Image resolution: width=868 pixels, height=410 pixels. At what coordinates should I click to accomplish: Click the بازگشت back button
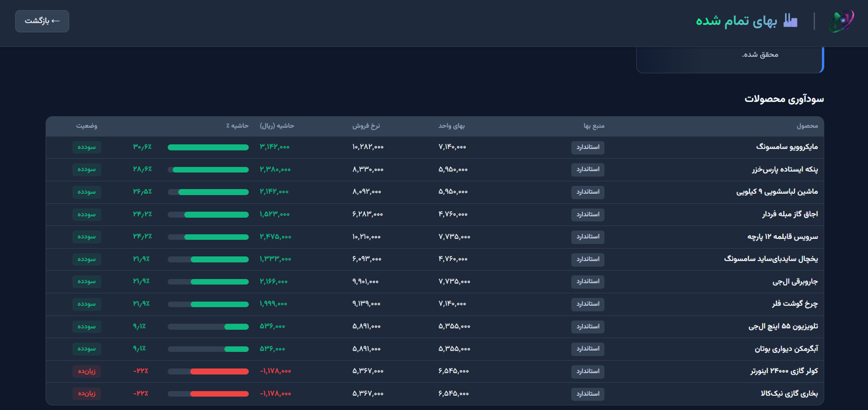point(42,21)
